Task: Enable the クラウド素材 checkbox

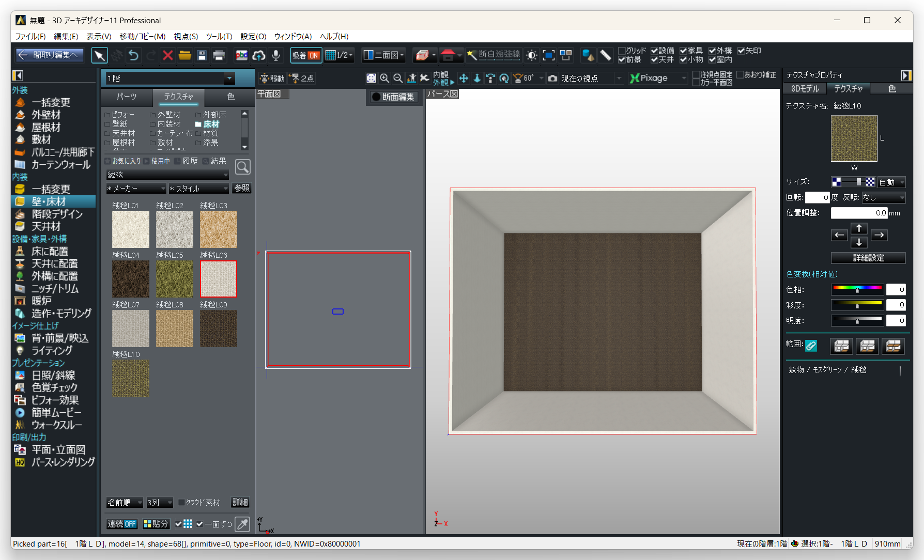Action: click(x=181, y=503)
